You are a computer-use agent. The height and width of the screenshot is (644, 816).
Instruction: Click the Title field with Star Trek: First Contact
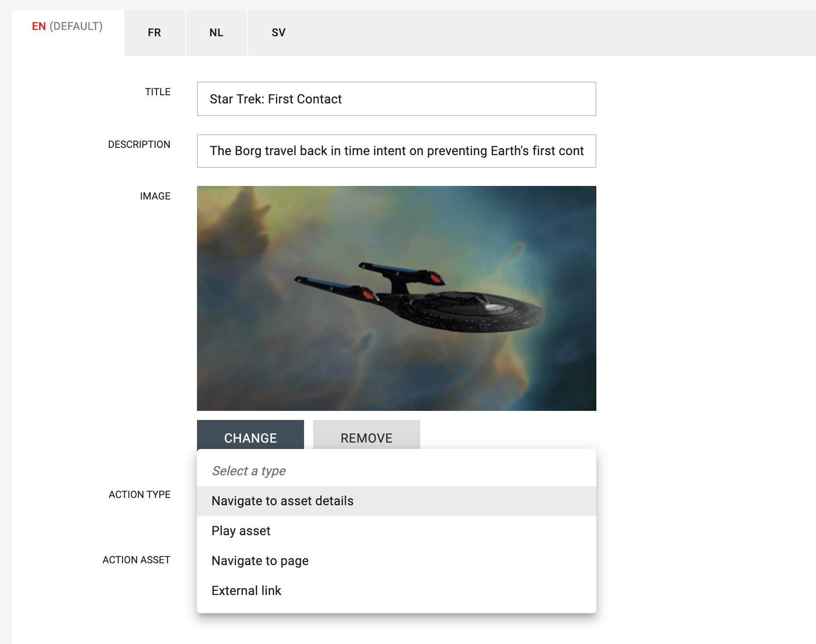point(396,99)
